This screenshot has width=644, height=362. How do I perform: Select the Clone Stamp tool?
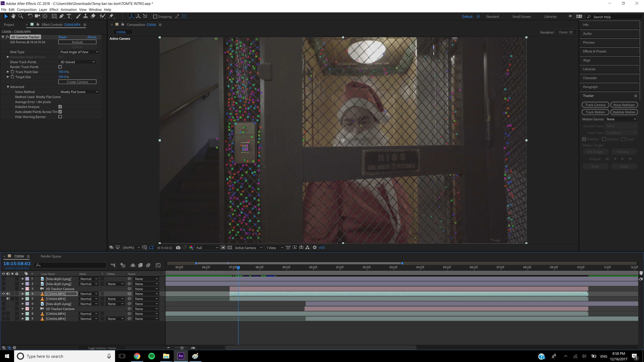click(86, 16)
